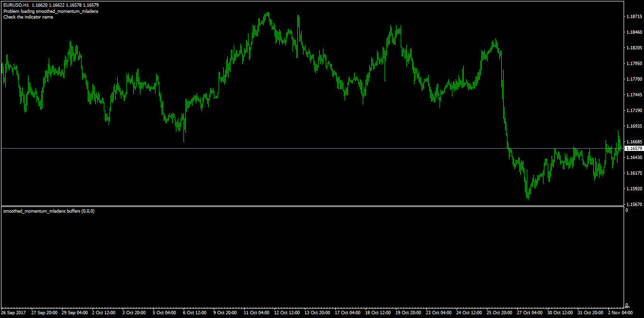Click the 1.17190 price scale label
This screenshot has height=318, width=644.
pos(634,111)
